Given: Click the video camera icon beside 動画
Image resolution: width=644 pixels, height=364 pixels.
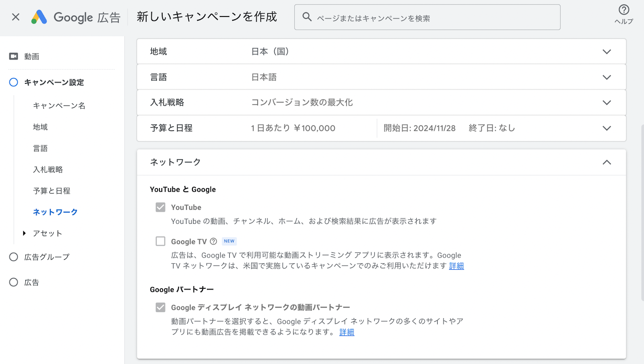Looking at the screenshot, I should coord(14,56).
